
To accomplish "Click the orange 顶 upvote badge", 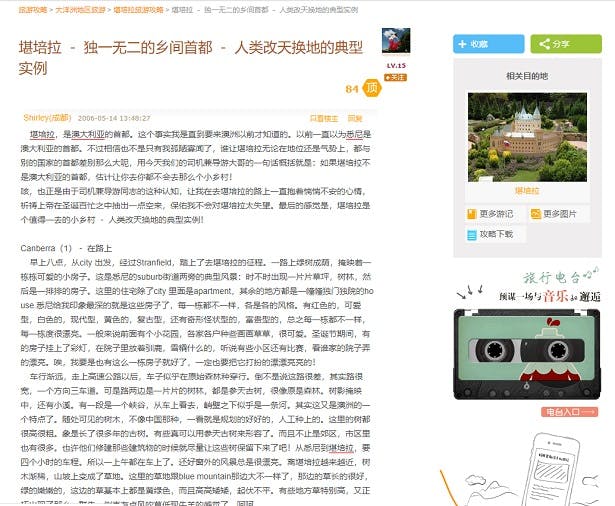I will click(x=373, y=88).
